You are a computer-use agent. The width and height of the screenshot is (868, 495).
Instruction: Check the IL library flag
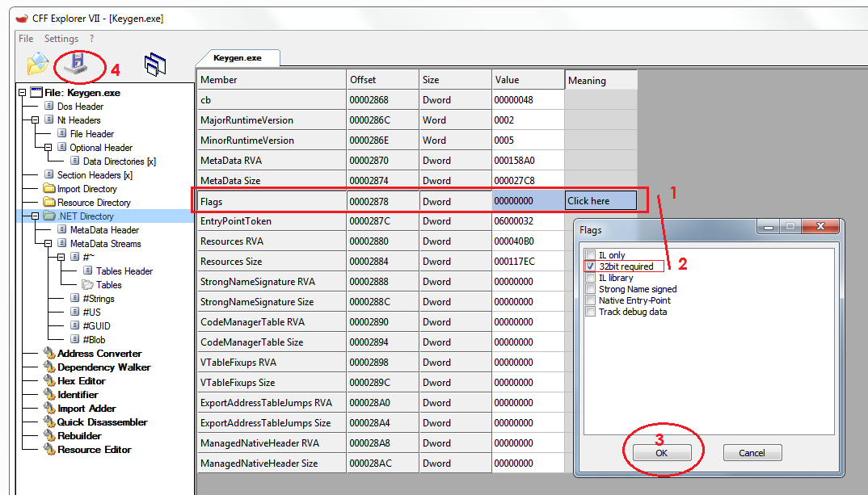pos(591,278)
